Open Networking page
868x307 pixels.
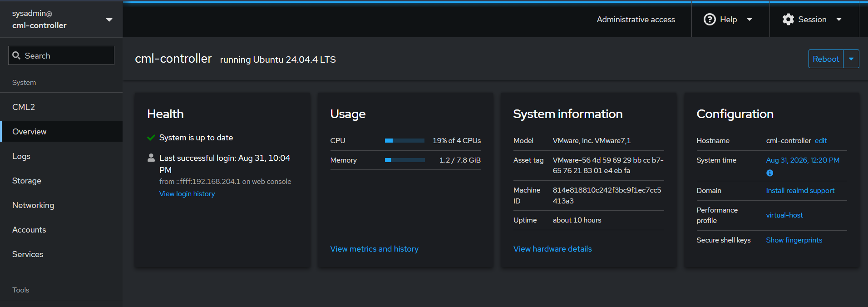pos(61,205)
